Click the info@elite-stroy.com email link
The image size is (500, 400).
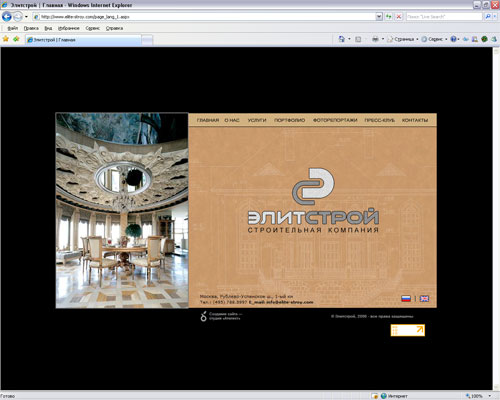(290, 302)
